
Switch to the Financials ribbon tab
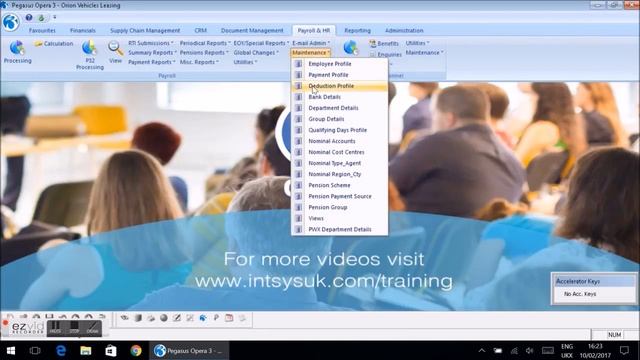click(82, 30)
